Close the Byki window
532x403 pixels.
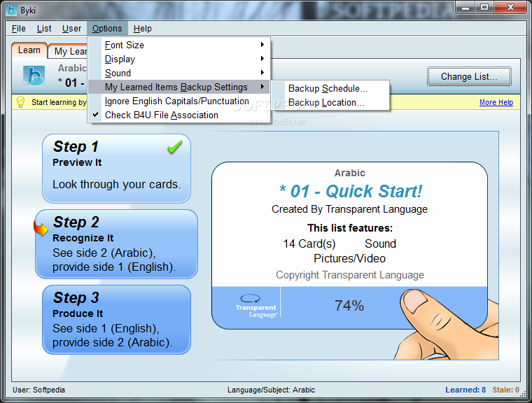point(510,8)
